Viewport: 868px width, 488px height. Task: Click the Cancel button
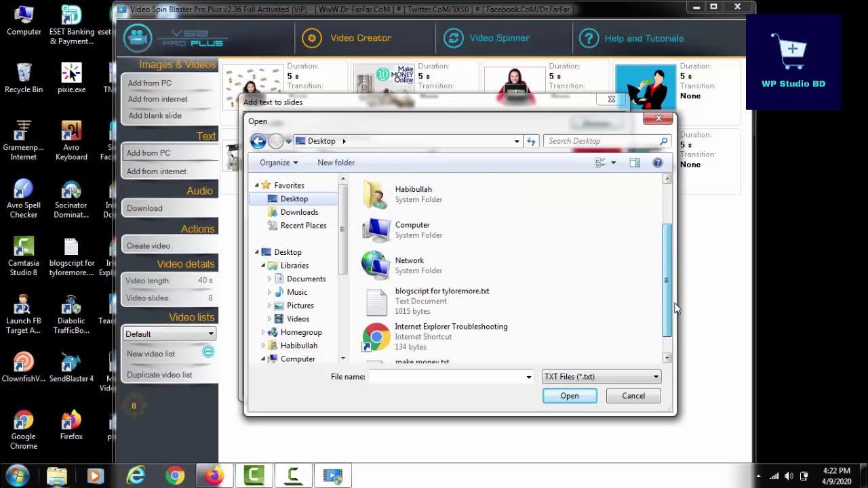[x=633, y=396]
